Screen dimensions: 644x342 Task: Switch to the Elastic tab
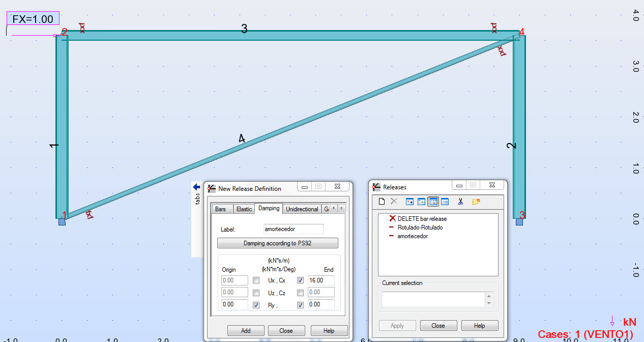(x=244, y=209)
